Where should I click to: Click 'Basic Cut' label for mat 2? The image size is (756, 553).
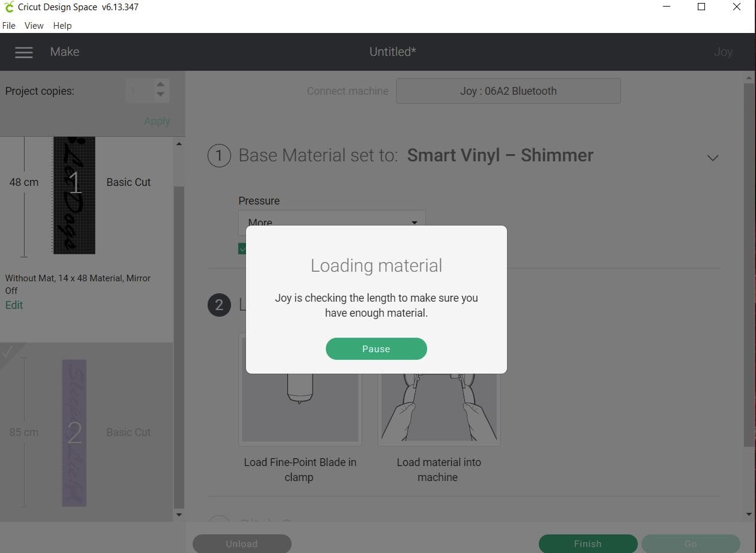click(128, 432)
